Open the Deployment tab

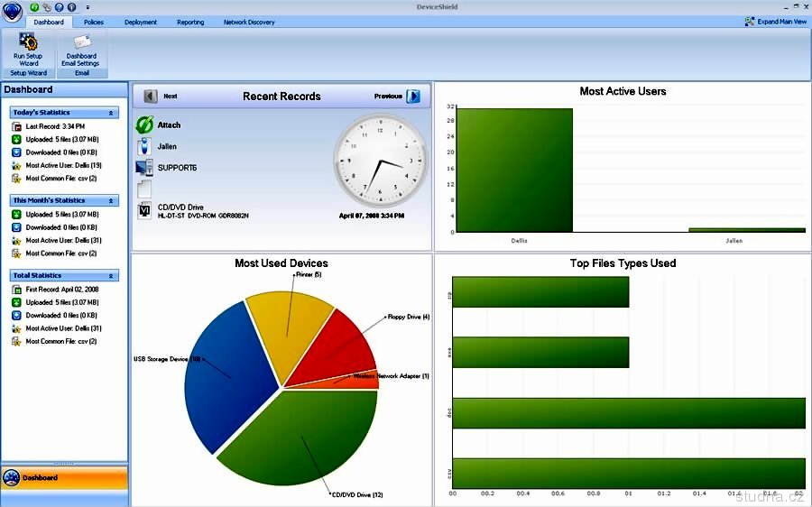tap(141, 23)
